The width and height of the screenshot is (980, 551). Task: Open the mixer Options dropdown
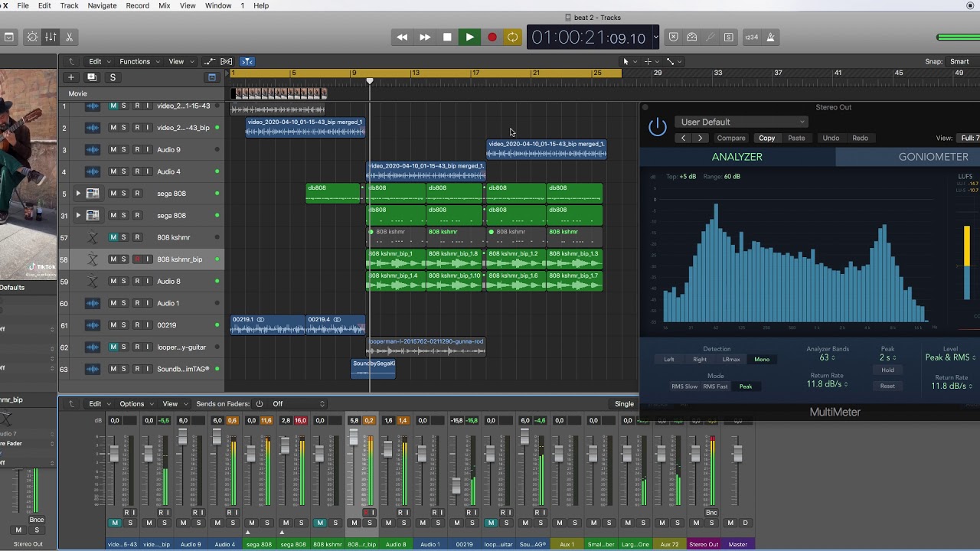136,404
